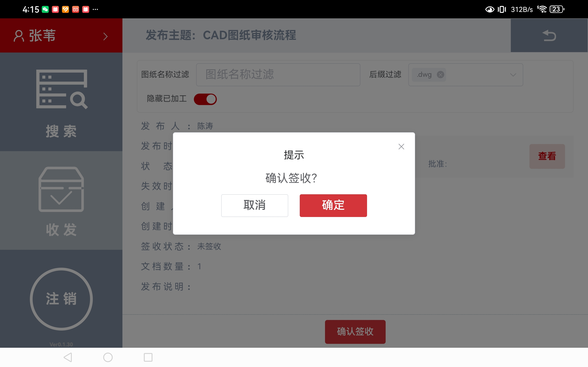Screen dimensions: 588x367
Task: Click the 查看 view button
Action: (x=547, y=156)
